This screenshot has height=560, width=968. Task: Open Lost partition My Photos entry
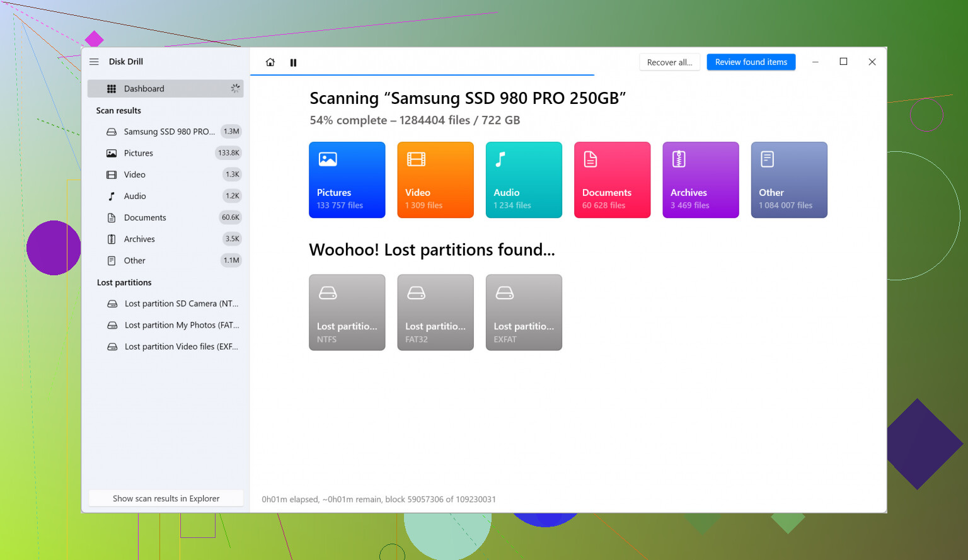click(165, 325)
